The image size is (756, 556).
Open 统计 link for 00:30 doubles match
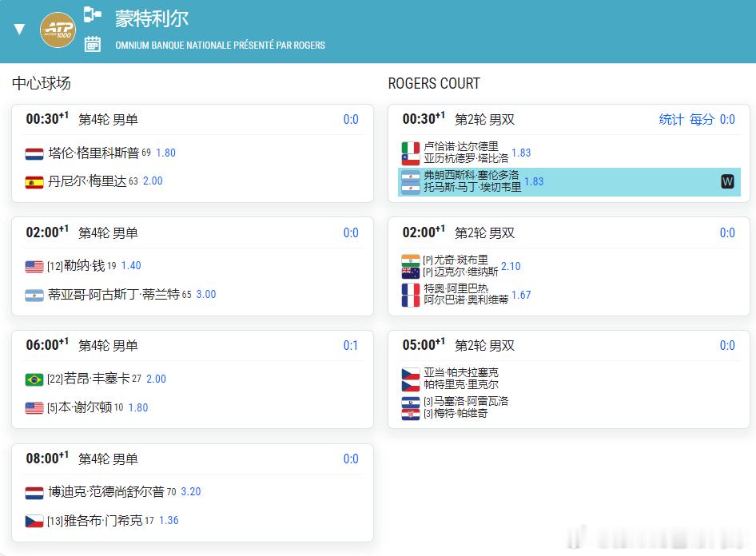(671, 120)
